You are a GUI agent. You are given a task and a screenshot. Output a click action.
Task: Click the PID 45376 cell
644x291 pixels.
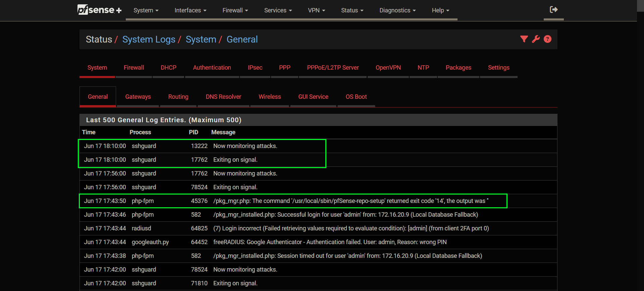click(199, 201)
